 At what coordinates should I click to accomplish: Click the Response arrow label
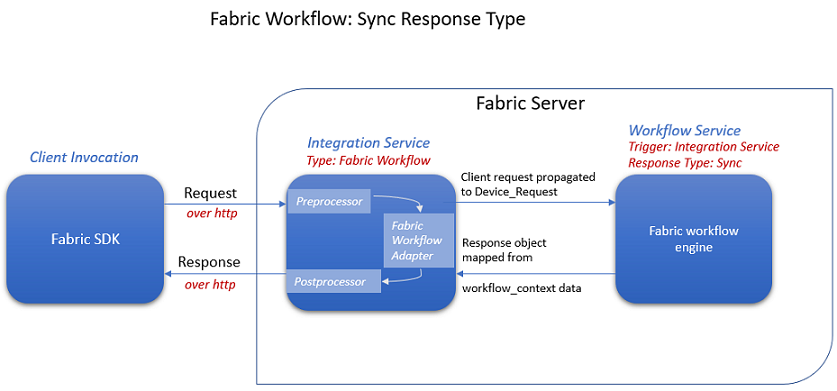pyautogui.click(x=209, y=262)
